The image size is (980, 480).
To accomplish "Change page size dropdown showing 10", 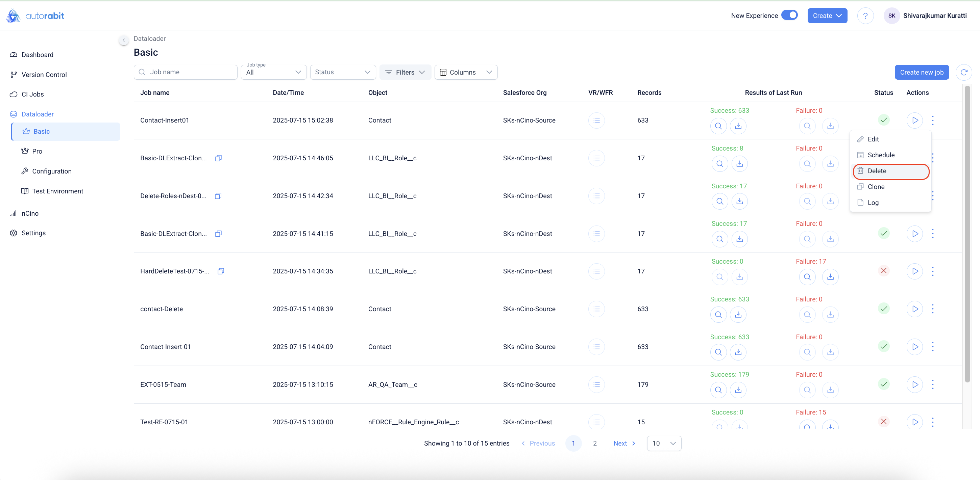I will 664,443.
